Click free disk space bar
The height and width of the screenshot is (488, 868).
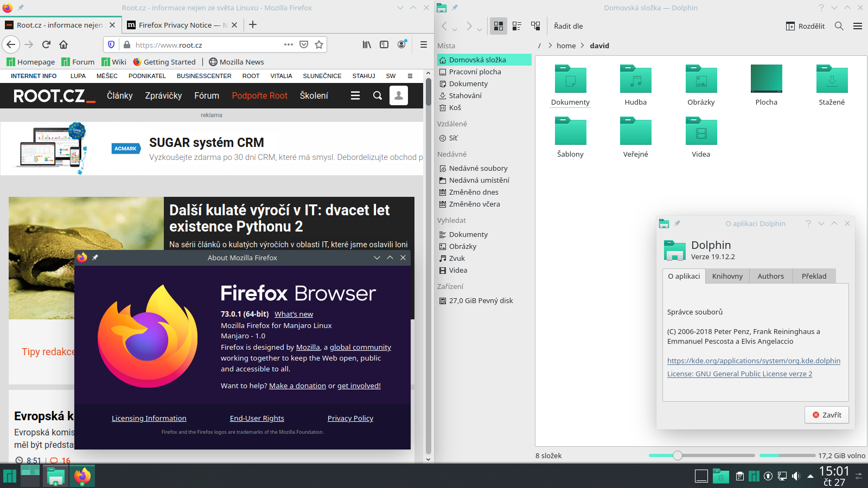pos(787,455)
